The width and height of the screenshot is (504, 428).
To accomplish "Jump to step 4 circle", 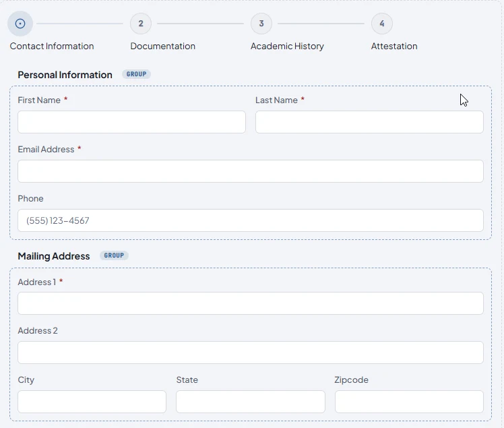I will [382, 24].
